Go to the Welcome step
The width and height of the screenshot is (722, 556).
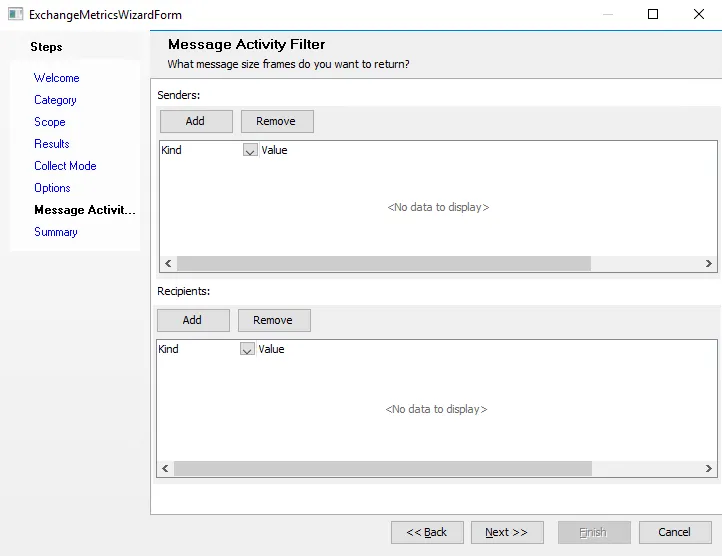(x=57, y=78)
